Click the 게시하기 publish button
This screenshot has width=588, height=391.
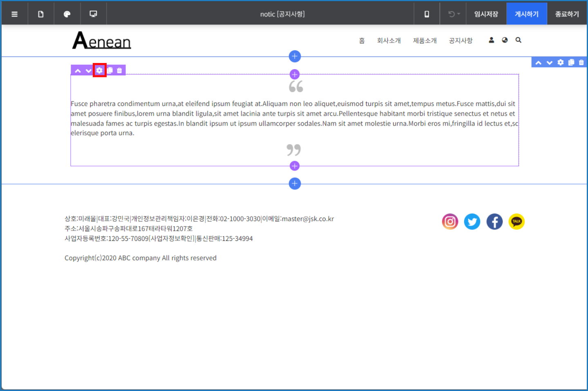526,14
